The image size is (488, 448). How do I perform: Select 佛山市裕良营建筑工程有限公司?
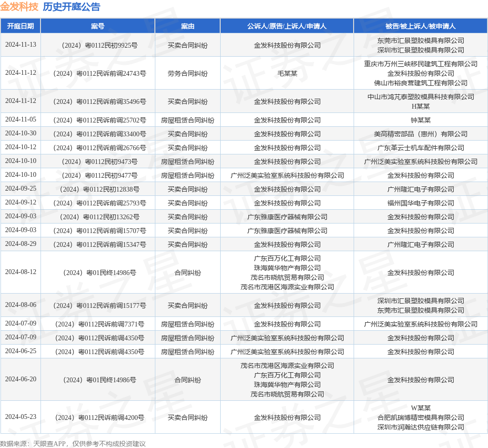coord(421,83)
